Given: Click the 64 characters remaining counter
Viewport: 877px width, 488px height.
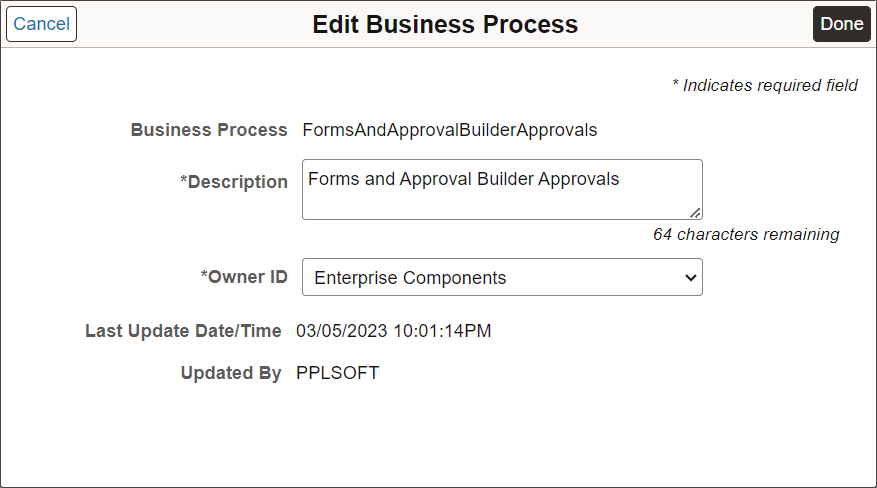Looking at the screenshot, I should pos(746,234).
